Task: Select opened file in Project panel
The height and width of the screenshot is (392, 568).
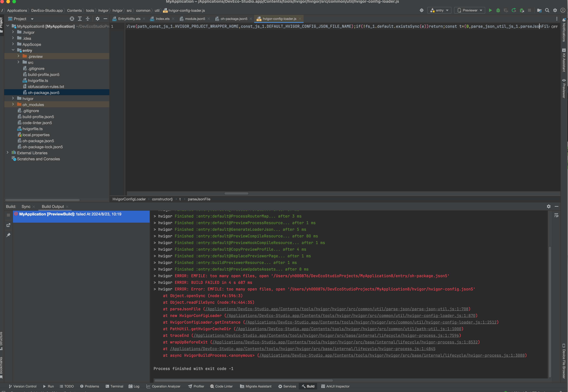Action: [72, 19]
